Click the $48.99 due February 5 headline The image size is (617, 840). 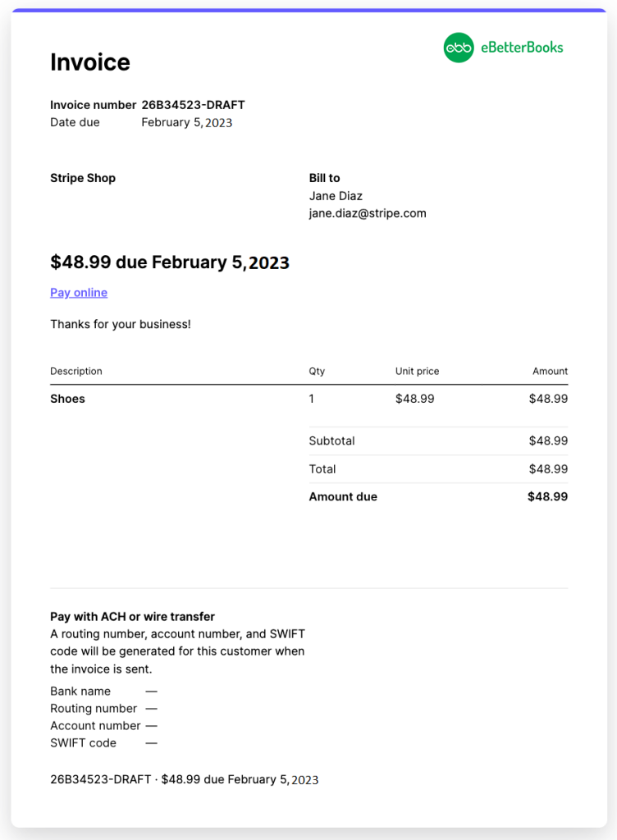(x=170, y=262)
